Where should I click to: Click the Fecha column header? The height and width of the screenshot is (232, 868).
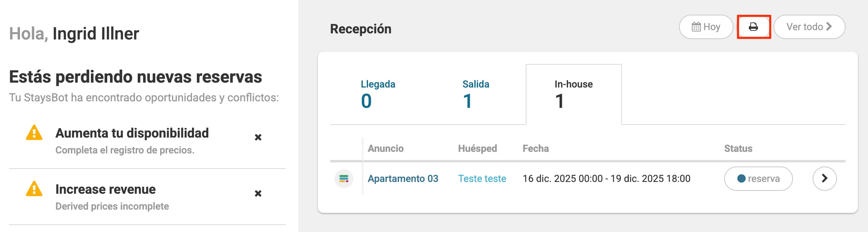[535, 149]
